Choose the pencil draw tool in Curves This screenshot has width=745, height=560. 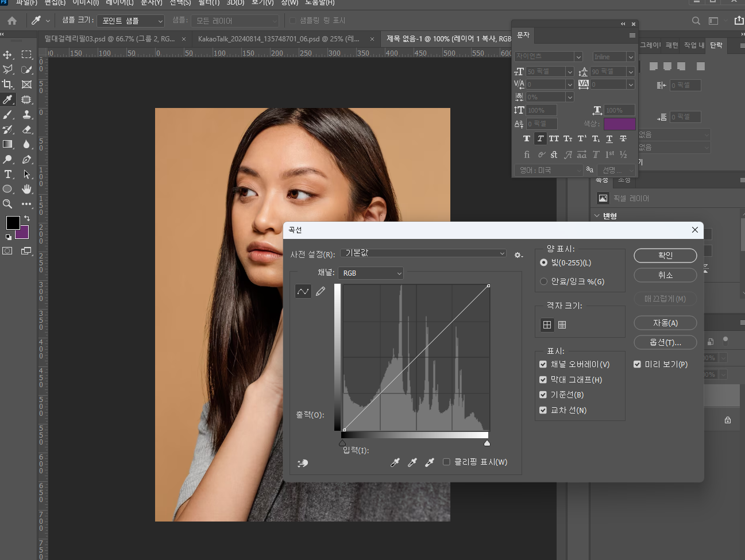(321, 291)
